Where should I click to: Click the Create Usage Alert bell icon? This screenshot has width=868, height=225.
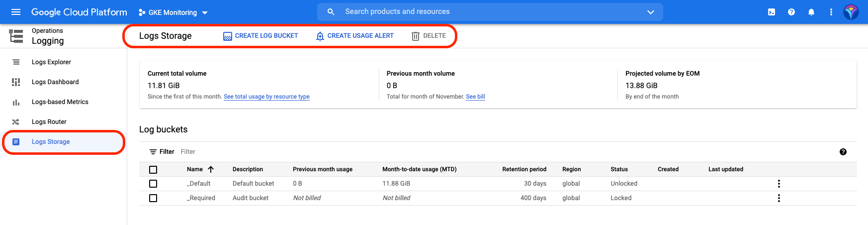point(320,36)
